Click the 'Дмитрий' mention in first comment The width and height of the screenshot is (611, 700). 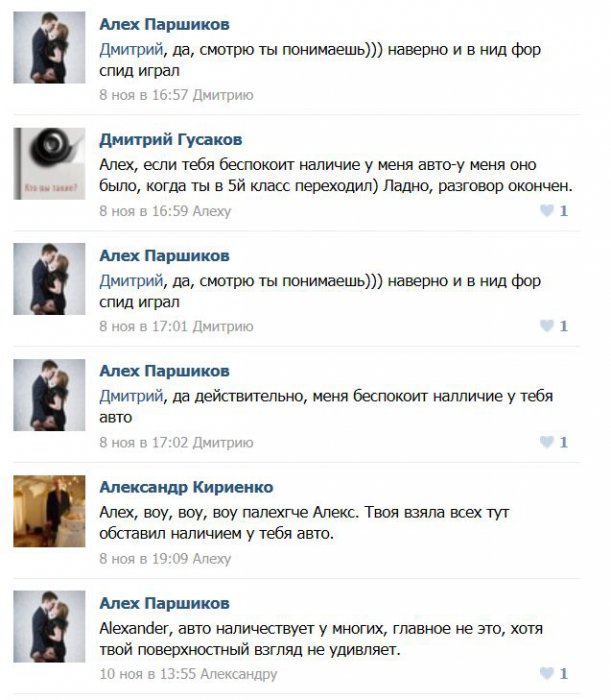(131, 50)
